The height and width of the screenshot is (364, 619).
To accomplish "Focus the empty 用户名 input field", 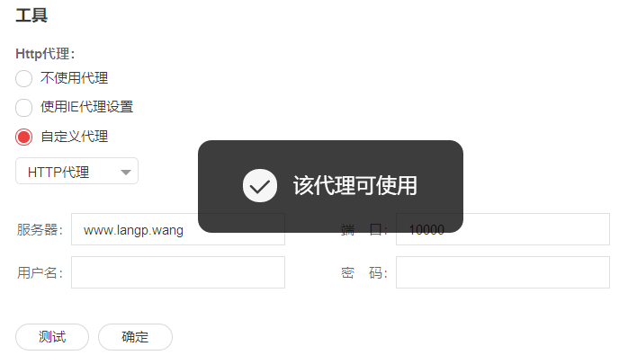I will (178, 272).
